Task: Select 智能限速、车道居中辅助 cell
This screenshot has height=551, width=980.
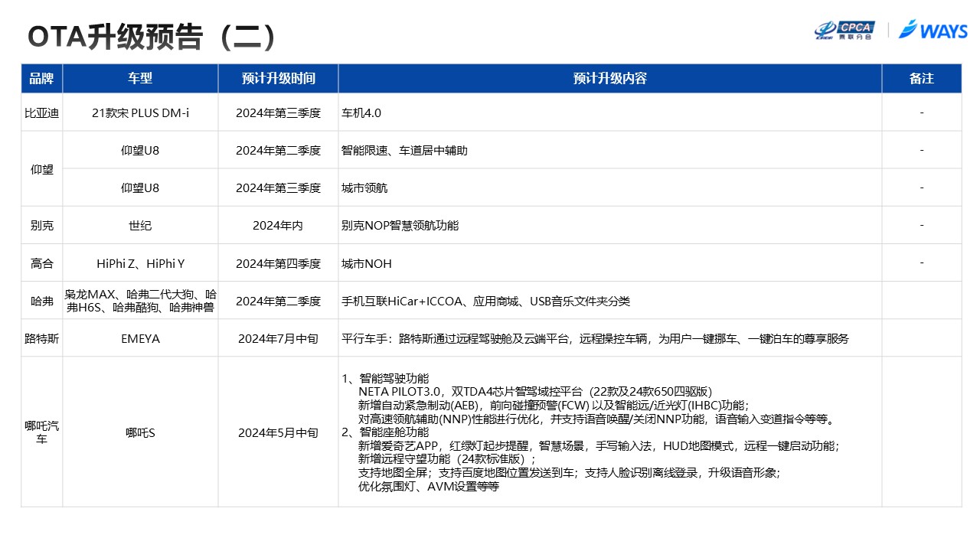Action: (609, 150)
